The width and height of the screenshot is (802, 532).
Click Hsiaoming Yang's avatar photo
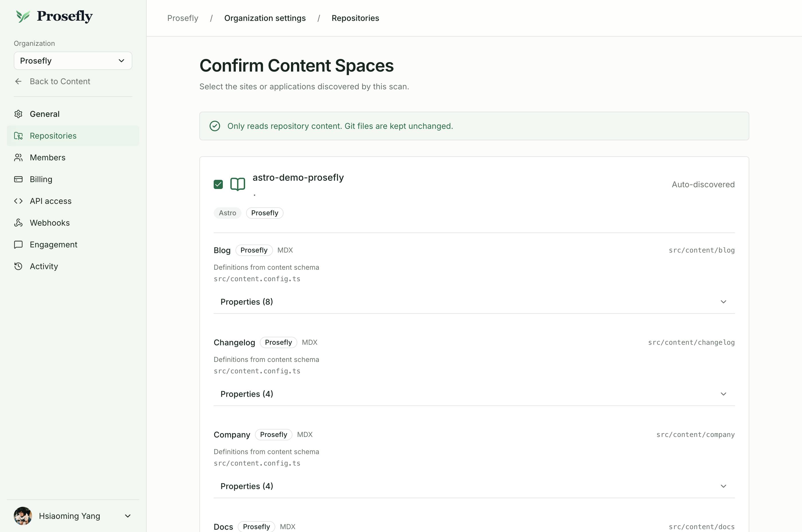[23, 516]
